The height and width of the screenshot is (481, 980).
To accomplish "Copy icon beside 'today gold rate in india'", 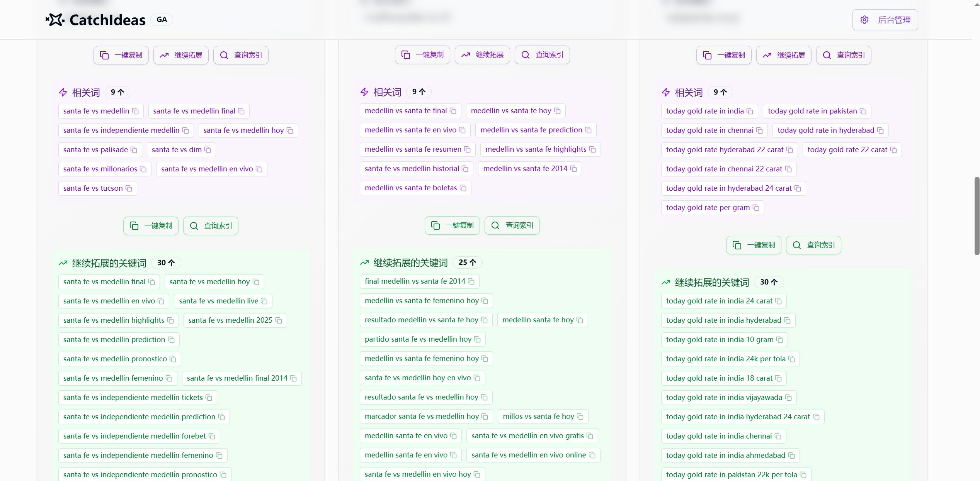I will [750, 111].
